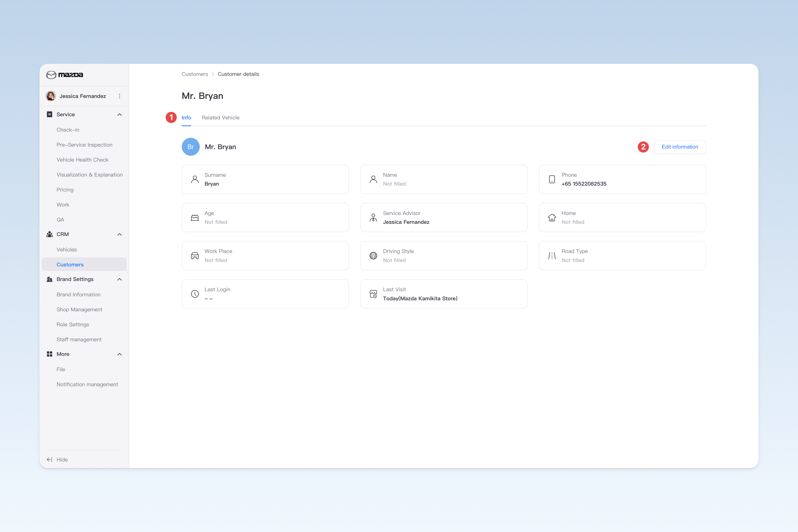The height and width of the screenshot is (532, 798).
Task: Open Pre-Service Inspection menu item
Action: (85, 145)
